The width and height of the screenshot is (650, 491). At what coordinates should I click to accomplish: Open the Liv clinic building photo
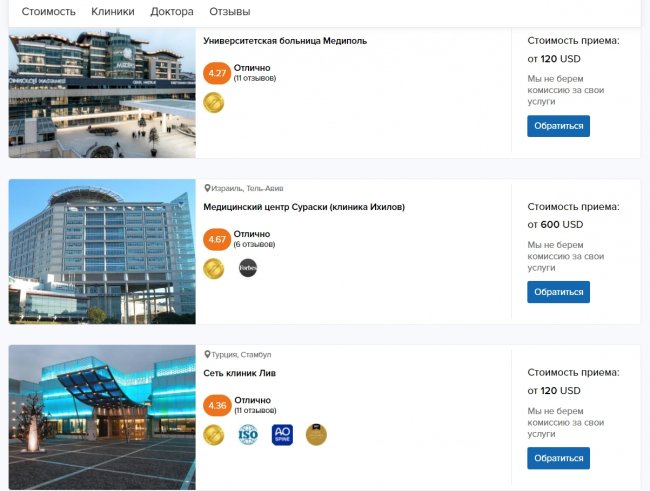click(x=102, y=417)
